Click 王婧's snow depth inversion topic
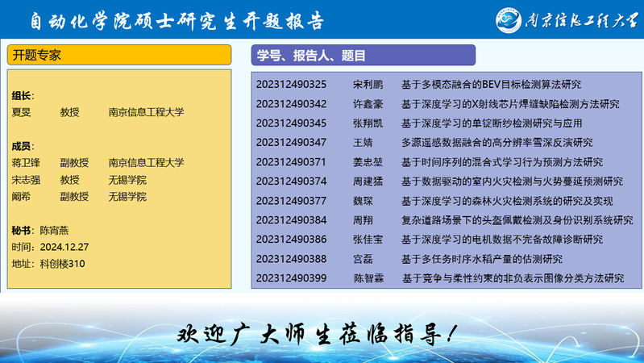 [x=497, y=142]
